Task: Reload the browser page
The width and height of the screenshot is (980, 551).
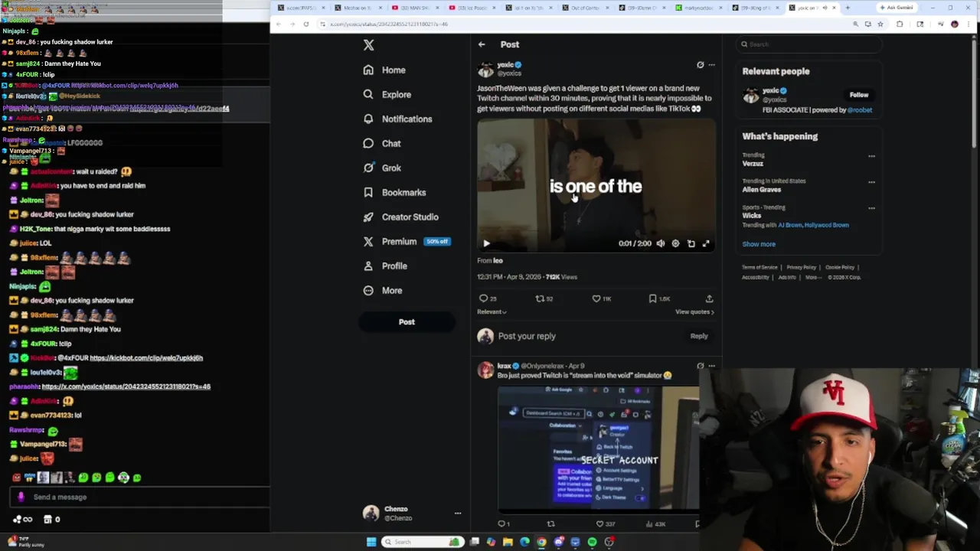Action: pyautogui.click(x=305, y=24)
